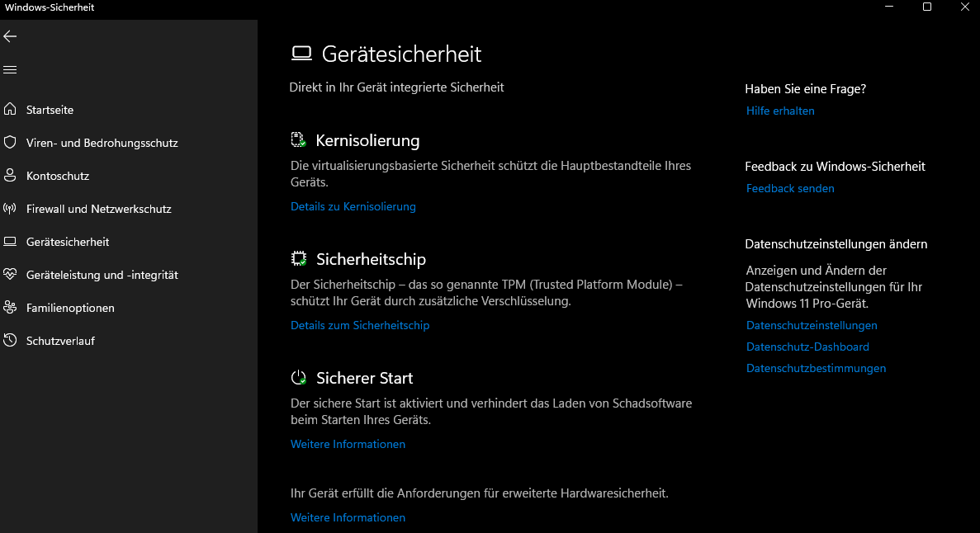Image resolution: width=980 pixels, height=533 pixels.
Task: Click the Familienoptionen people icon
Action: [x=10, y=308]
